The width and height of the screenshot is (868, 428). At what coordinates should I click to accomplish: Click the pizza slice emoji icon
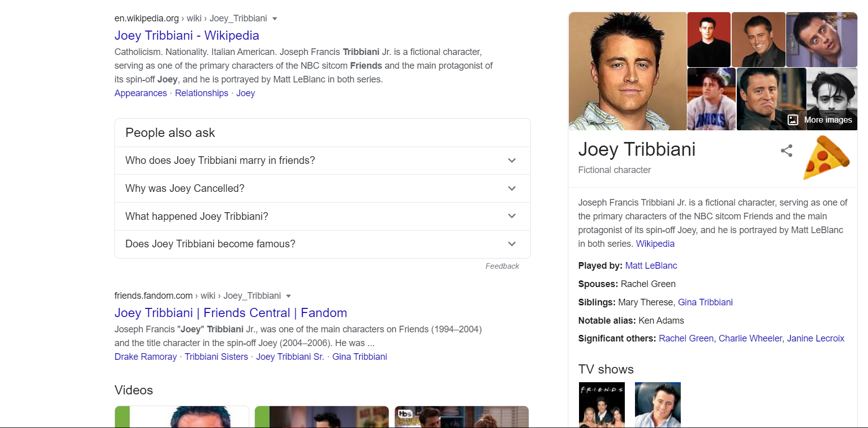[826, 157]
